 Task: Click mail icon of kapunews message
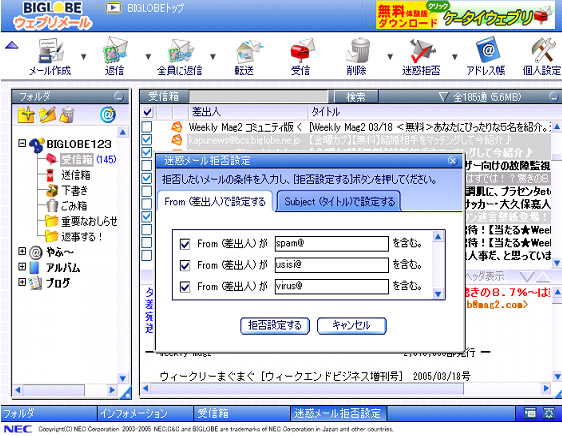coord(176,139)
